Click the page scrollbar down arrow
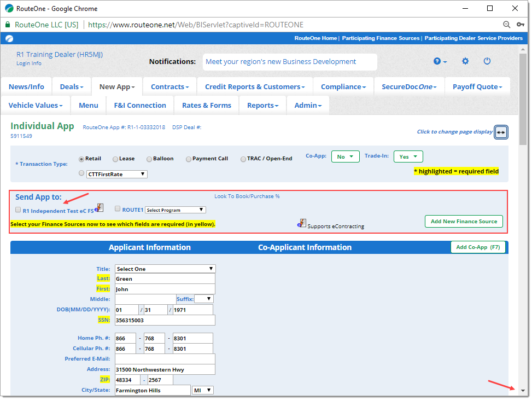 tap(523, 391)
